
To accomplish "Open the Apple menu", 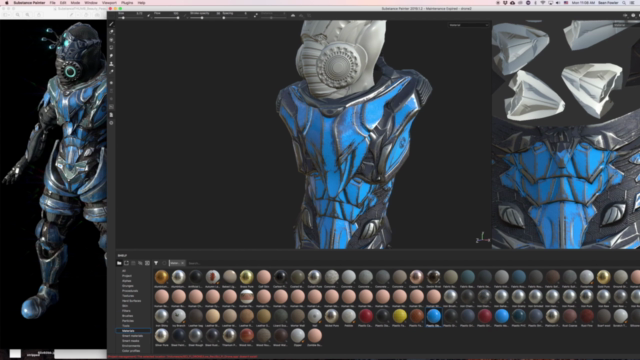I will click(7, 2).
